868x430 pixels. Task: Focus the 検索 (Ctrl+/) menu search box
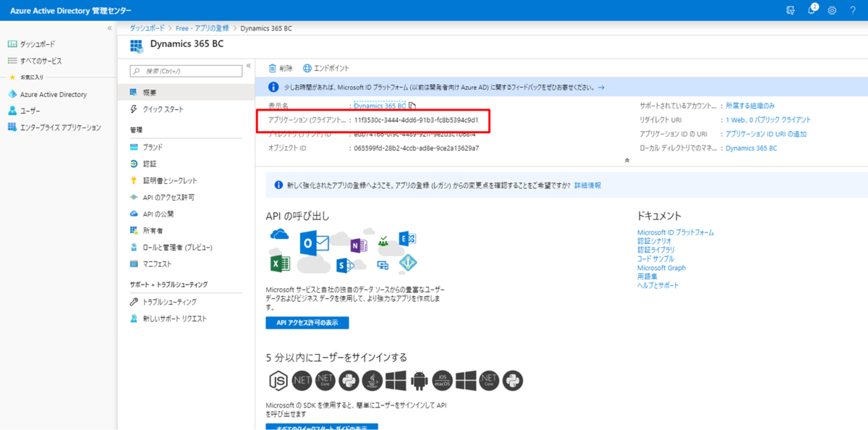point(186,71)
